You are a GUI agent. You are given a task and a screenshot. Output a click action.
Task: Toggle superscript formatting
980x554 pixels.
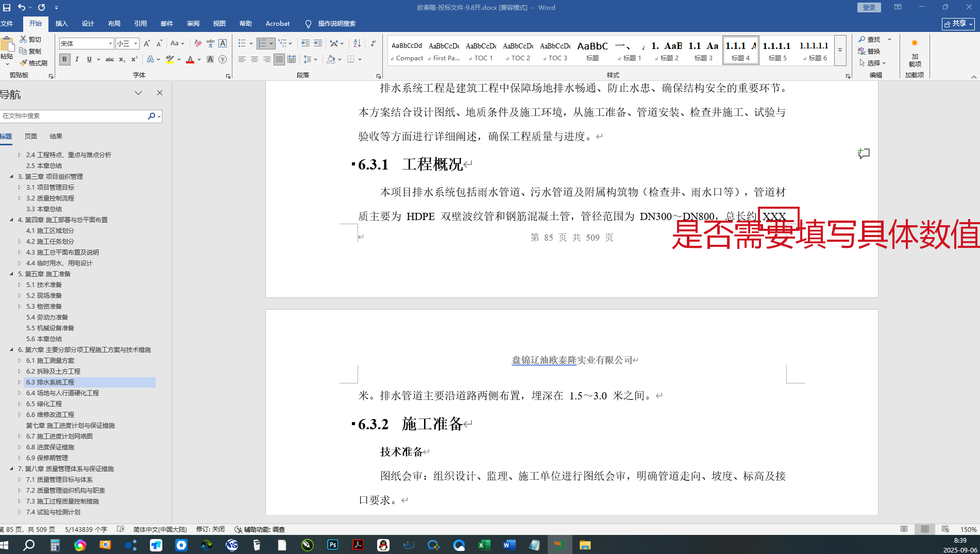(134, 59)
